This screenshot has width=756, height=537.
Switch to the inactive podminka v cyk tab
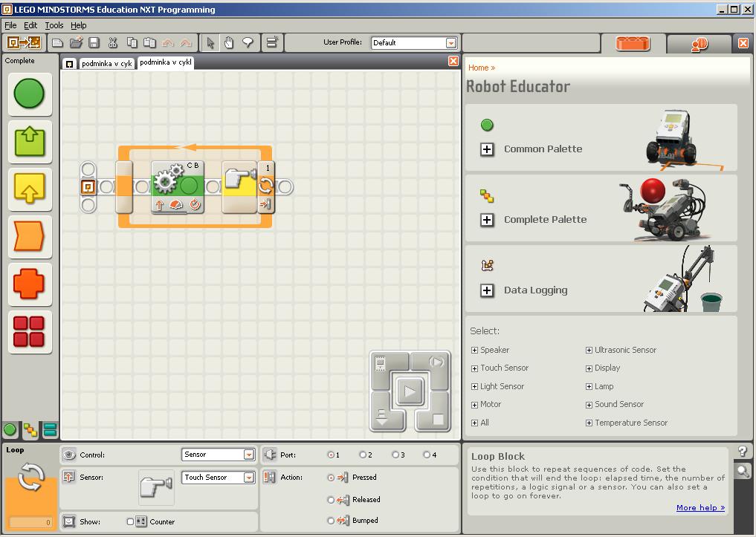(x=106, y=64)
